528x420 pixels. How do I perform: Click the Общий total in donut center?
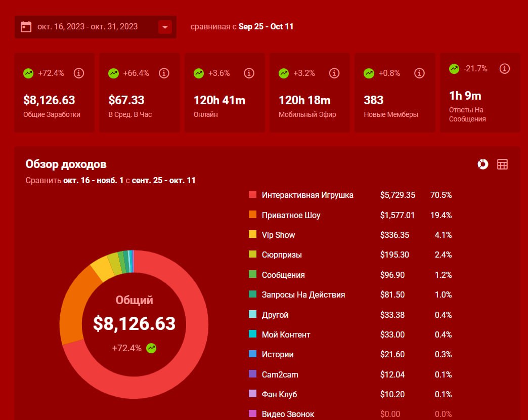coord(134,323)
